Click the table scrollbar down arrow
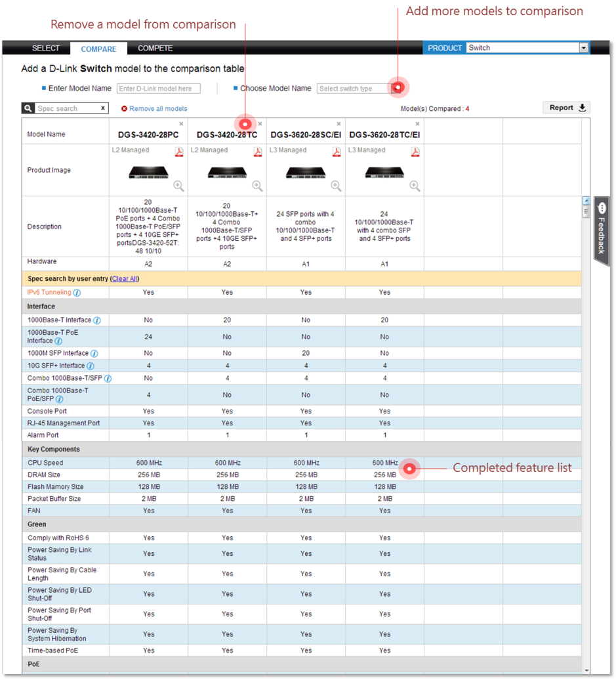 tap(586, 670)
